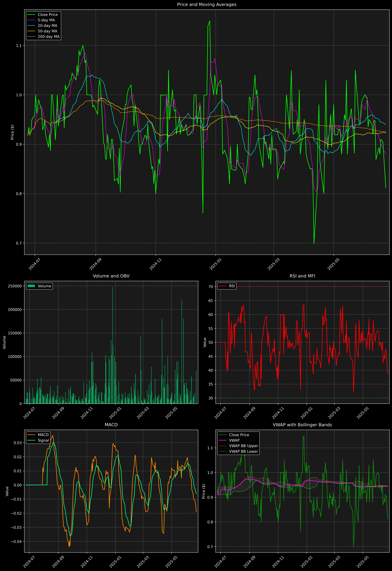The height and width of the screenshot is (571, 392).
Task: Click the 2024-09 date tick under the MACD chart
Action: [x=58, y=562]
